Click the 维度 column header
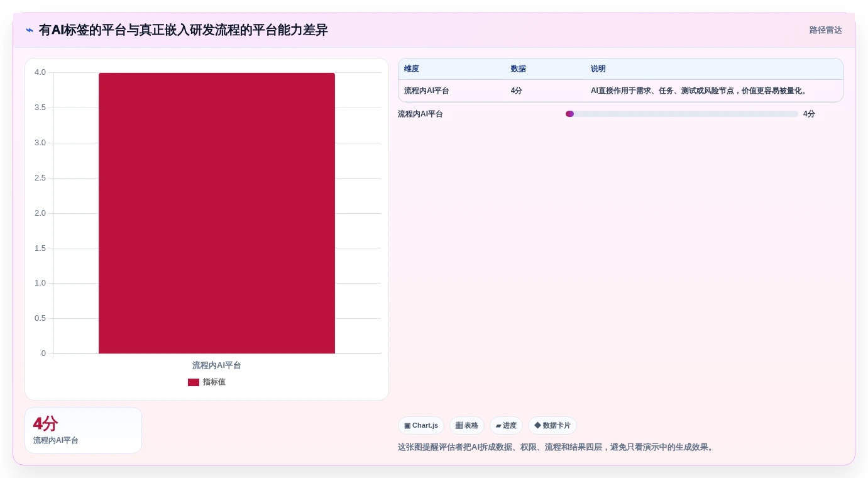Screen dimensions: 868x478 [412, 69]
